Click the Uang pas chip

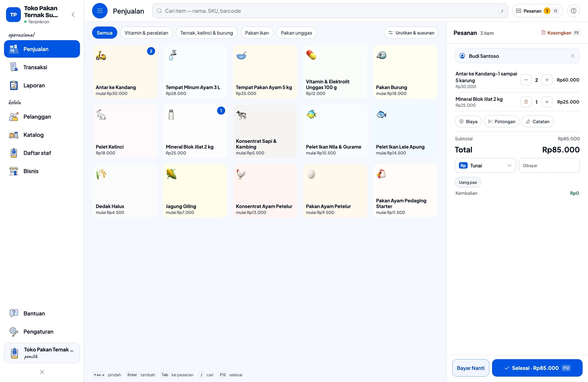pyautogui.click(x=468, y=182)
